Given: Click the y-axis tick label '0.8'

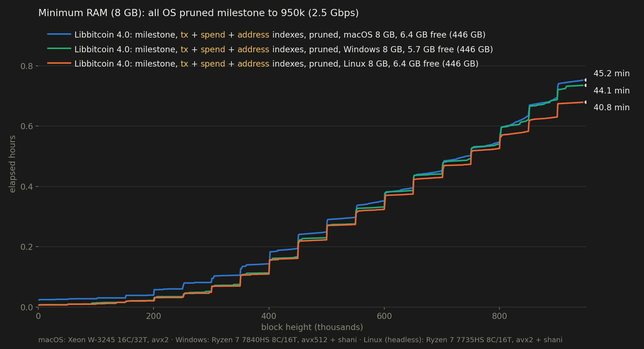Looking at the screenshot, I should point(27,66).
